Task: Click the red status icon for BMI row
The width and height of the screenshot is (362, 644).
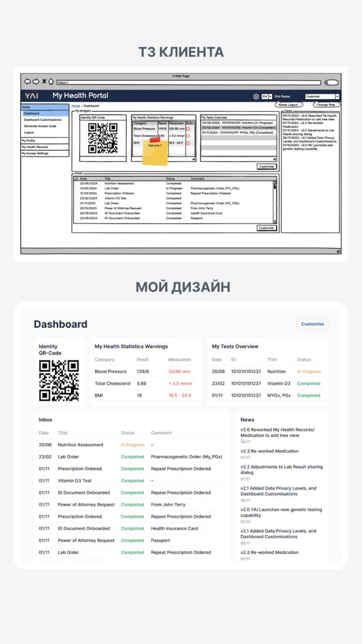Action: tap(188, 143)
